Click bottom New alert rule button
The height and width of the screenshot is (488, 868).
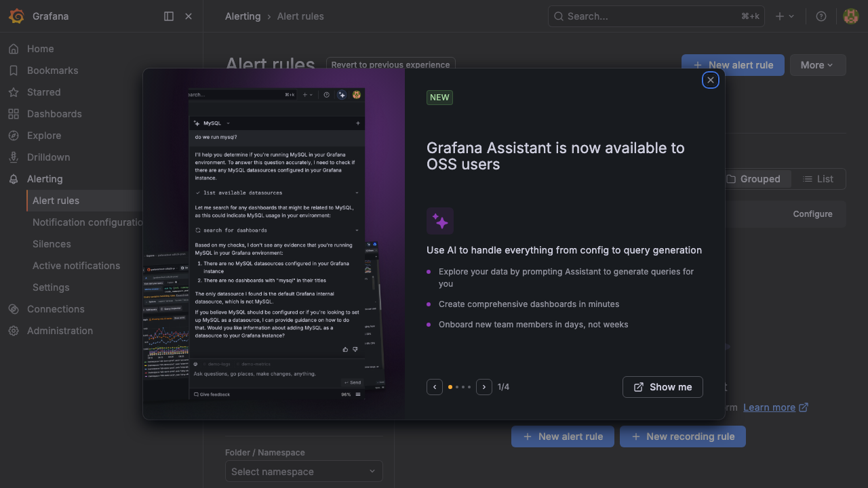click(x=563, y=436)
